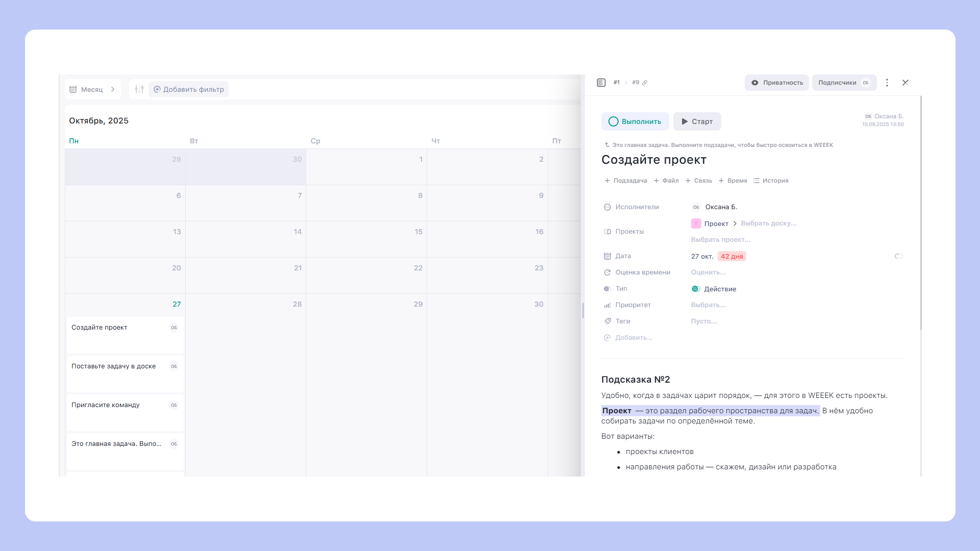Click the pink Проект color badge
Image resolution: width=980 pixels, height=551 pixels.
click(696, 223)
